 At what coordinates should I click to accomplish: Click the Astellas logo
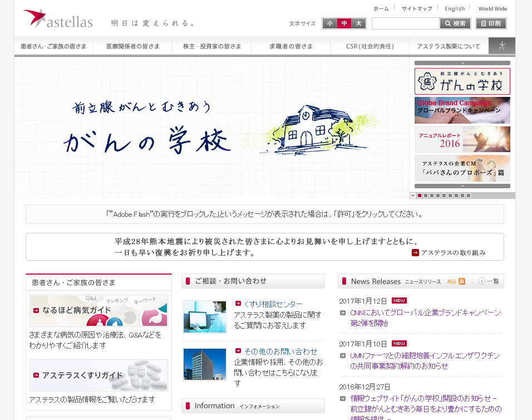[x=58, y=19]
